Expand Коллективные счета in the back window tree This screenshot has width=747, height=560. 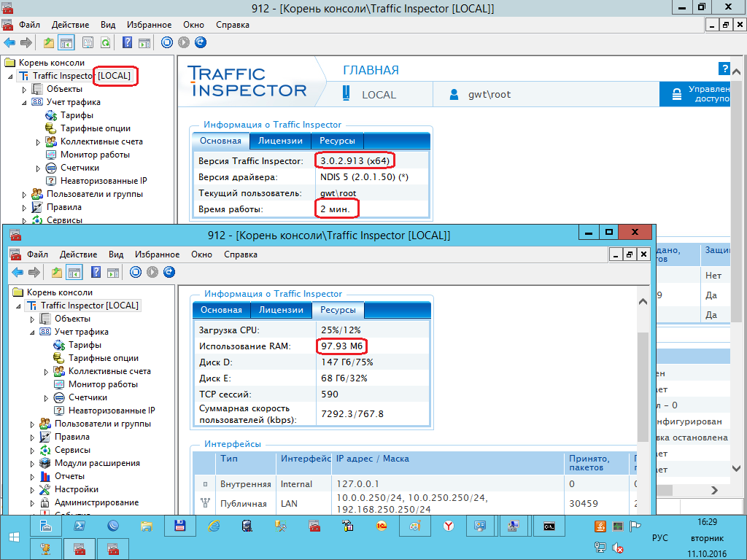[x=38, y=142]
